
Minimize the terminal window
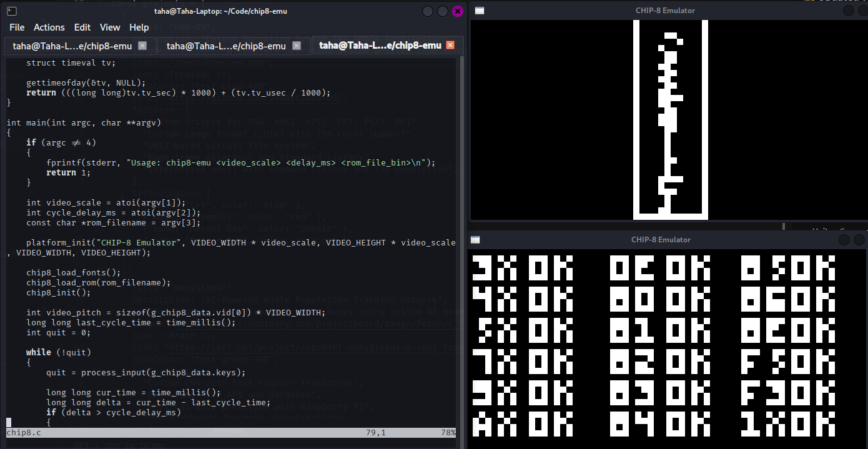(428, 11)
